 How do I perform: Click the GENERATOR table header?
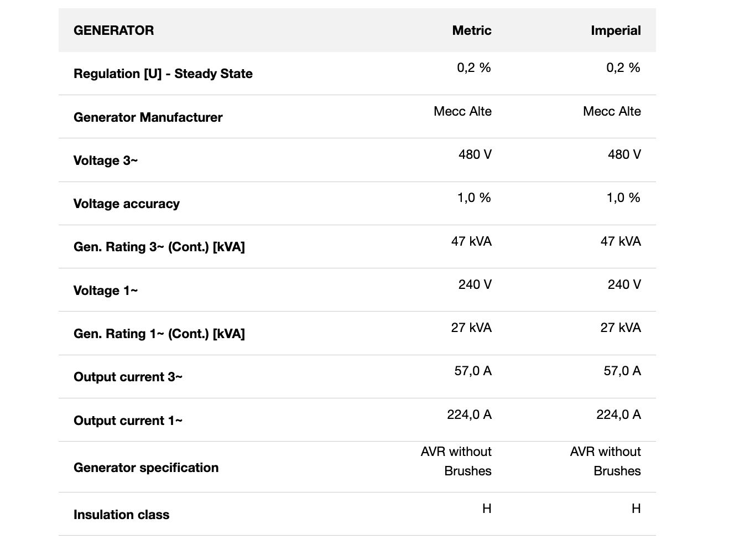point(113,30)
